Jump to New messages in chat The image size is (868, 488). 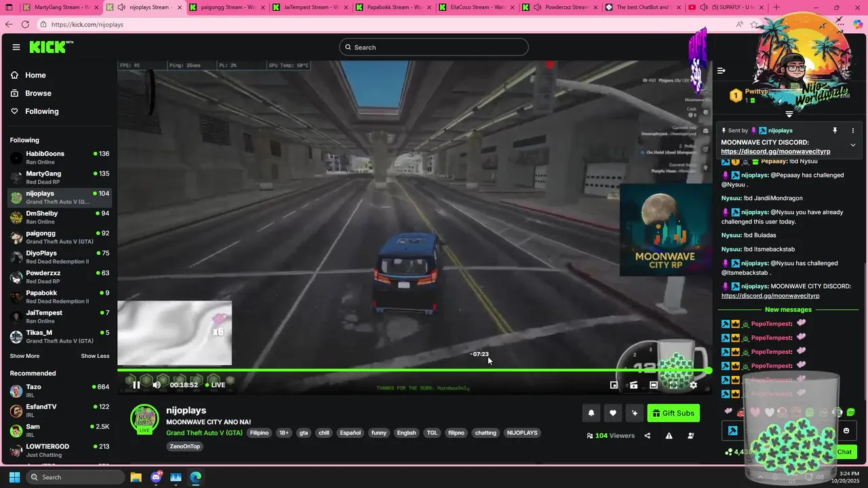click(788, 310)
